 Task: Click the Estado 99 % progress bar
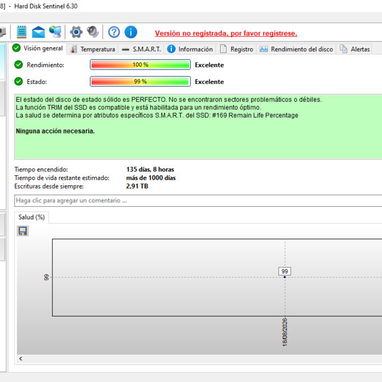click(140, 81)
